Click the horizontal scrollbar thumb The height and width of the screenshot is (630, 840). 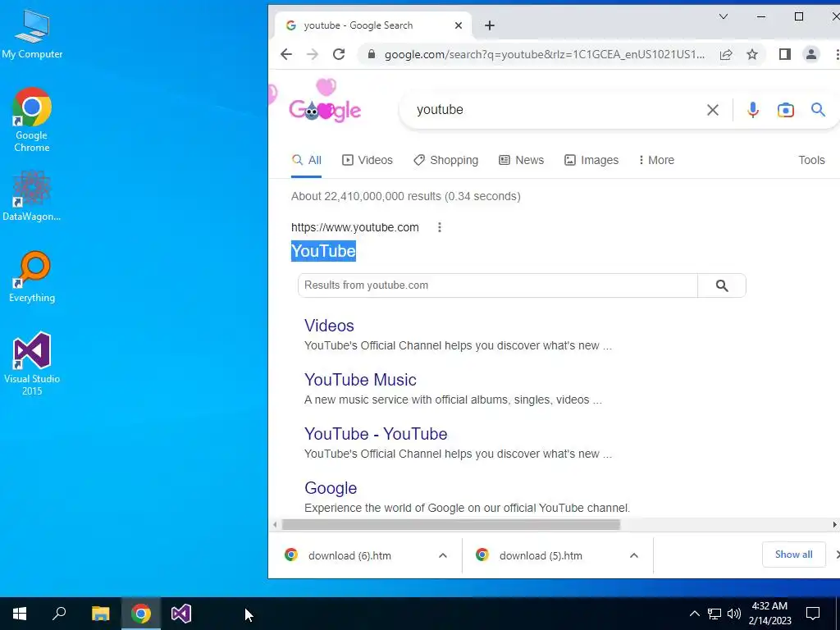[451, 524]
